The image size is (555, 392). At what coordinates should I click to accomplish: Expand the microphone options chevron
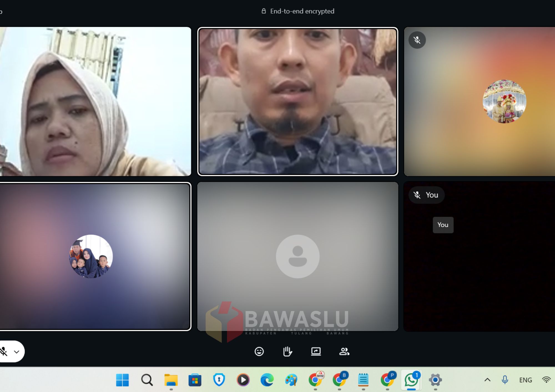coord(17,352)
